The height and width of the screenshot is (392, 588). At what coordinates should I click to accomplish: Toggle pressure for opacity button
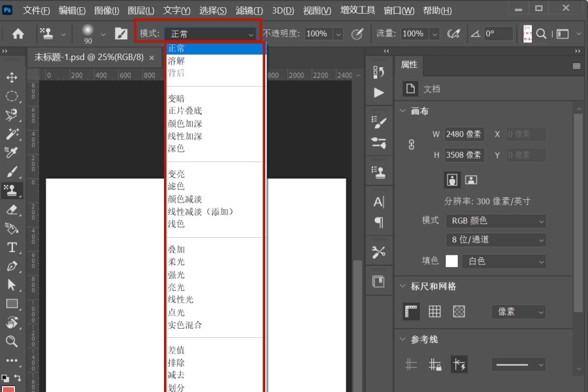357,34
